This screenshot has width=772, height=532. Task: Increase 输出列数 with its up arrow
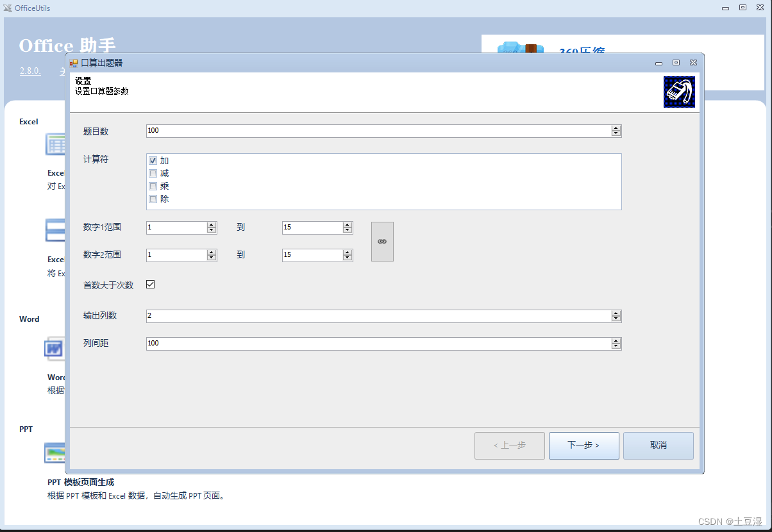click(x=616, y=313)
